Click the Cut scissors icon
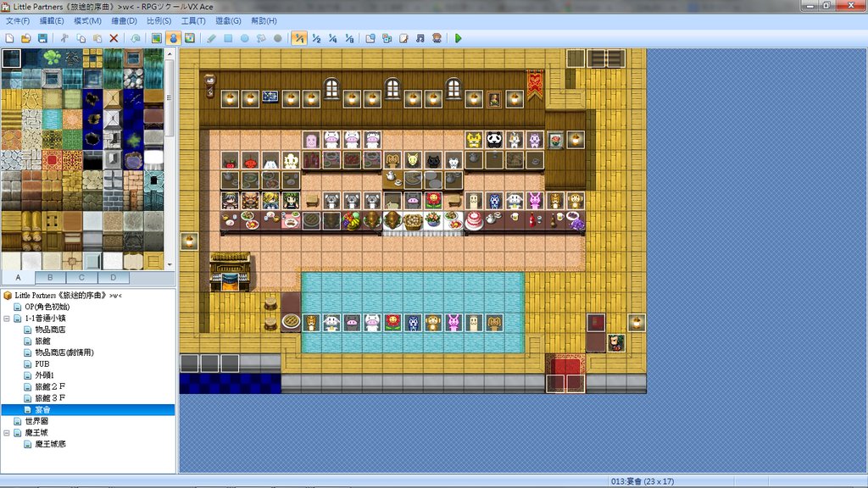The height and width of the screenshot is (488, 868). (x=64, y=38)
